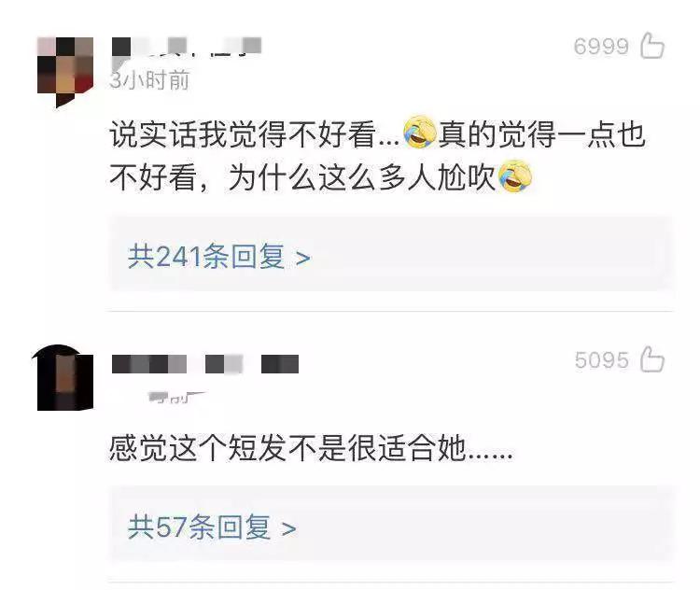Open first commenter's pixelated avatar
Viewport: 700px width, 590px height.
pyautogui.click(x=65, y=72)
